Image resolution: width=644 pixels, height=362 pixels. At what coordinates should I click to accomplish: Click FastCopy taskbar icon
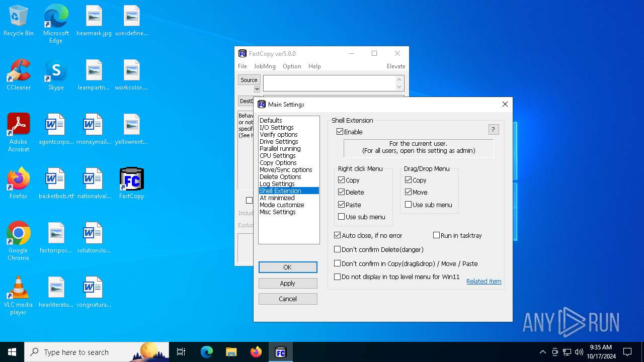280,352
